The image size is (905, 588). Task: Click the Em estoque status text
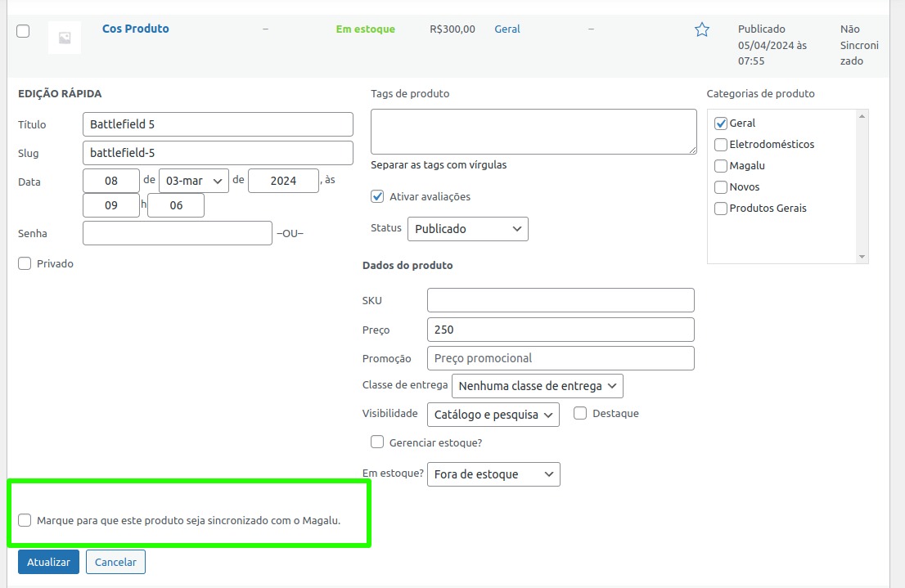(365, 29)
